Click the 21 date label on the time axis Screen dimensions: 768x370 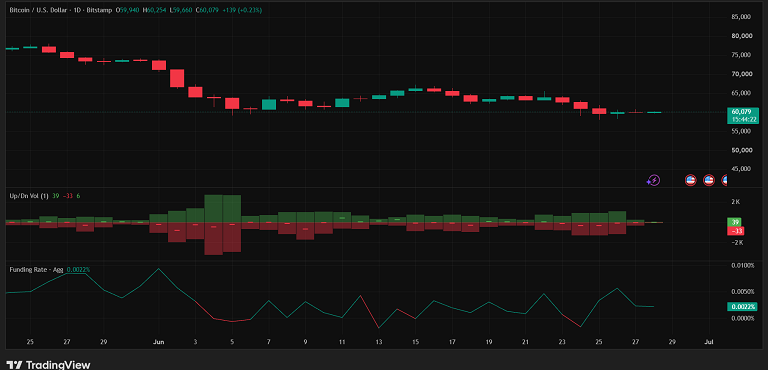(525, 342)
